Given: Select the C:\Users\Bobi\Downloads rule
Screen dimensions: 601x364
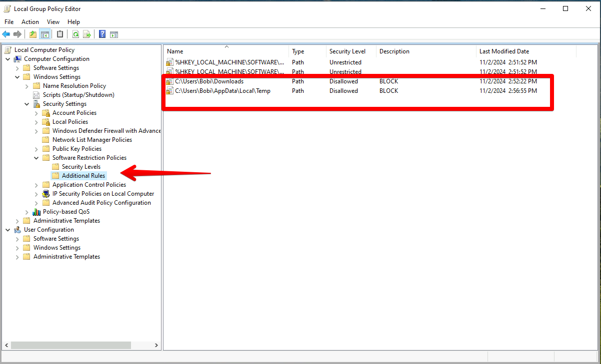Looking at the screenshot, I should tap(209, 81).
